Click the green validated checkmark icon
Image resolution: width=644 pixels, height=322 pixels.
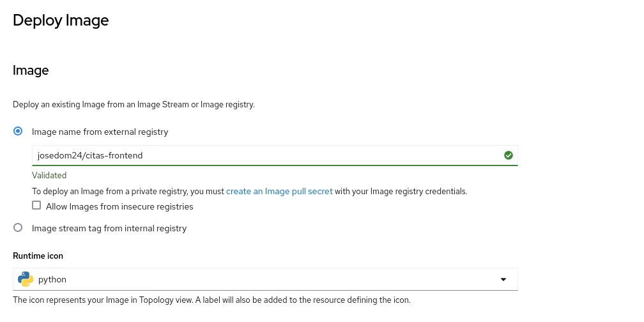tap(509, 155)
